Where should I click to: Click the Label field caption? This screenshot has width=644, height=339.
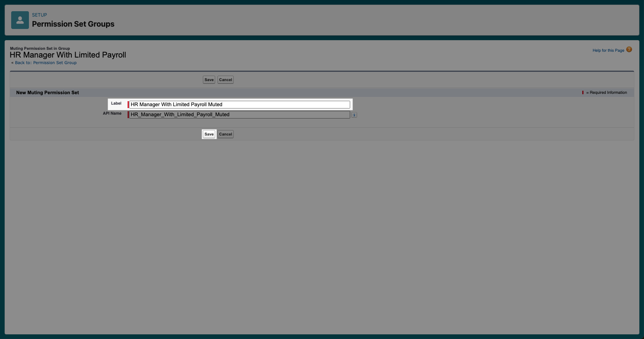116,103
